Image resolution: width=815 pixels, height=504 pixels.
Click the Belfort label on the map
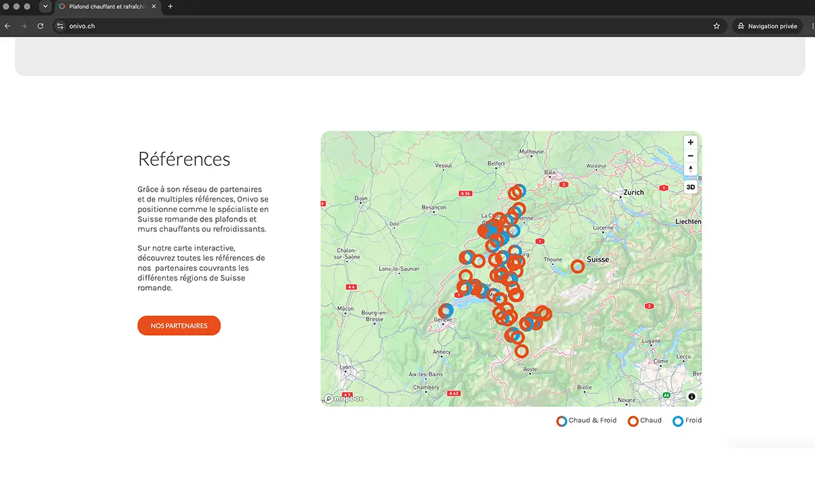496,163
